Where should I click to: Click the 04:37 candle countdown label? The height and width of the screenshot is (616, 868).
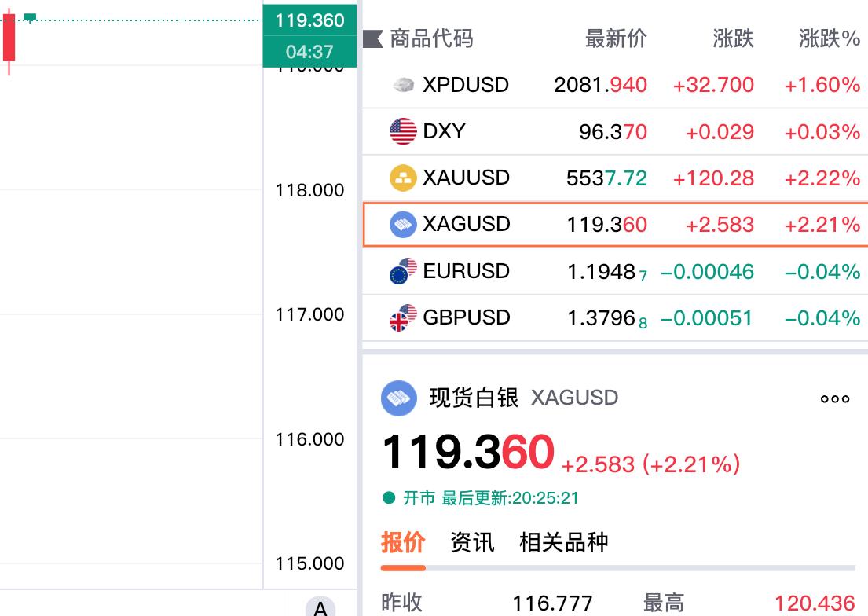point(309,49)
